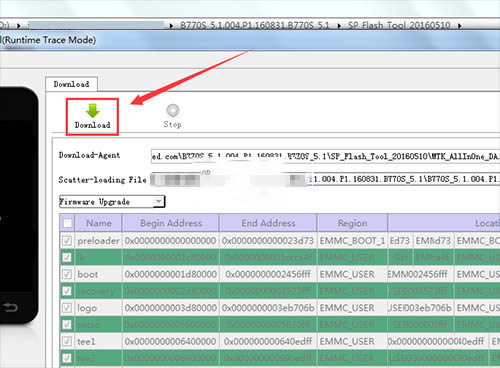Viewport: 500px width, 368px height.
Task: Click the EMMC_BOOT_1 region cell
Action: click(352, 240)
